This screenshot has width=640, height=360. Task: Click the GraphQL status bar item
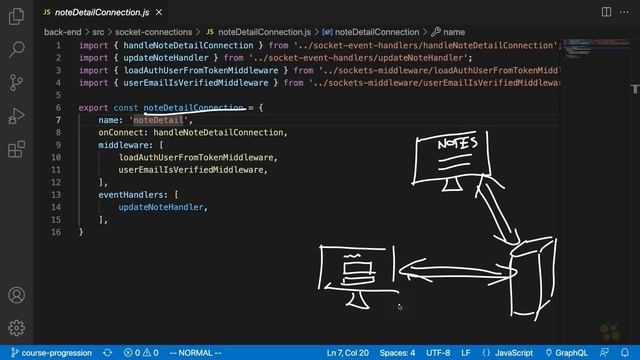tap(566, 353)
